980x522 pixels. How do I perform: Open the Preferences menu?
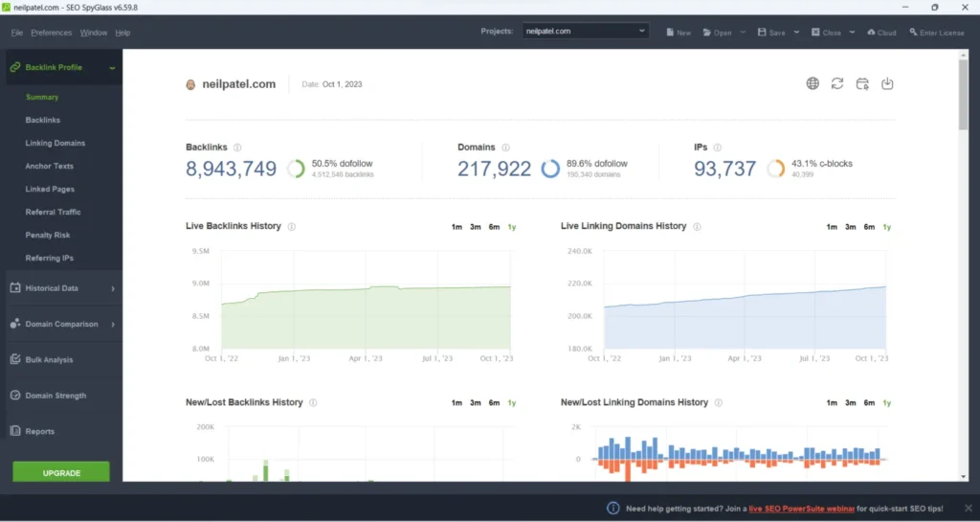click(51, 33)
